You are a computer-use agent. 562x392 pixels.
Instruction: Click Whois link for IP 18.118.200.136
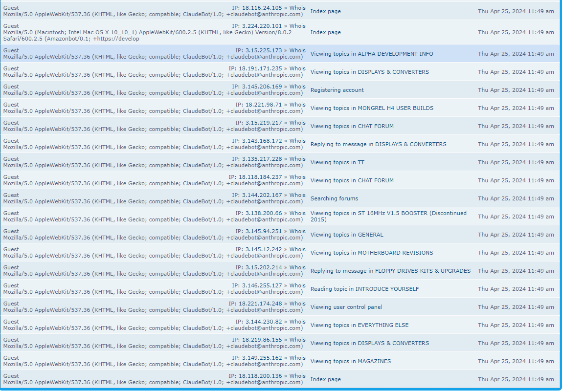[297, 376]
